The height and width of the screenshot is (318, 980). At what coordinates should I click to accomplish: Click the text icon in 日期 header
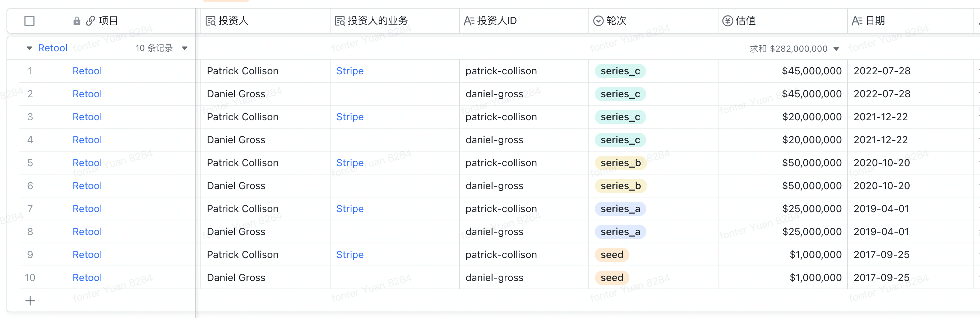pos(857,21)
